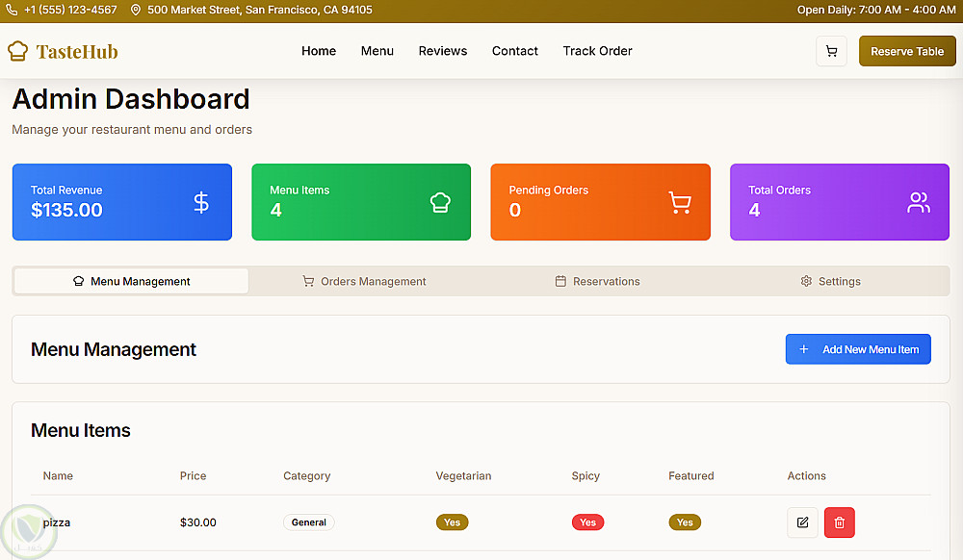The image size is (963, 560).
Task: Click the chef hat icon in Menu Items card
Action: point(440,202)
